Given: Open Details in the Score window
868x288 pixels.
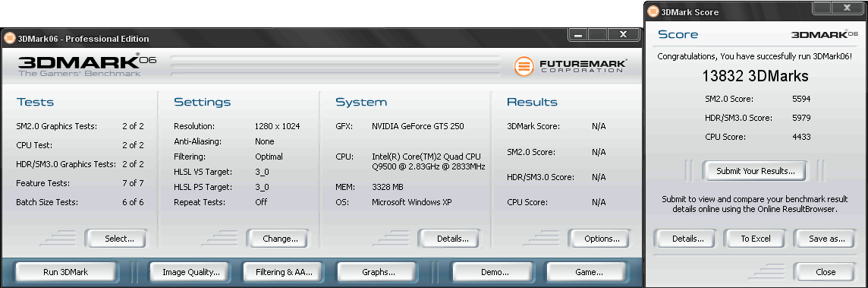Looking at the screenshot, I should tap(688, 239).
